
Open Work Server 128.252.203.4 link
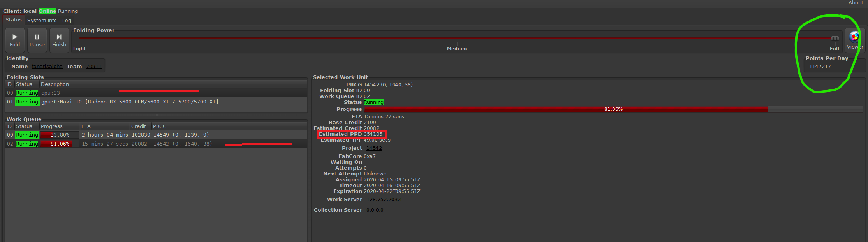(384, 200)
